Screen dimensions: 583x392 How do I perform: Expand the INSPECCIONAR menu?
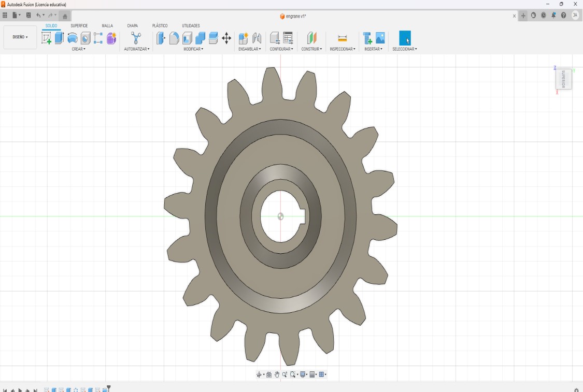point(343,49)
